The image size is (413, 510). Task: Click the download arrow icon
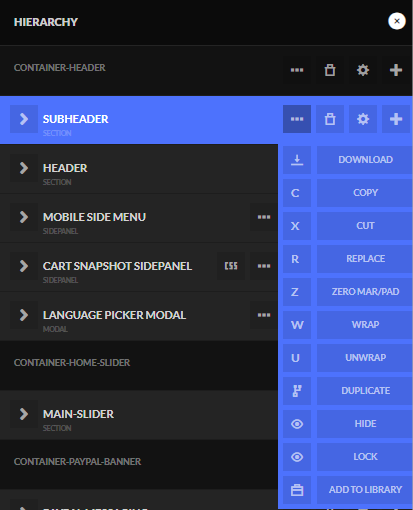(297, 160)
